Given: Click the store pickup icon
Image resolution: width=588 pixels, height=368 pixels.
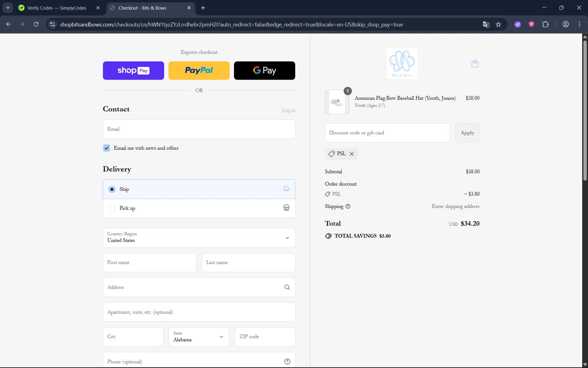Looking at the screenshot, I should pyautogui.click(x=287, y=208).
